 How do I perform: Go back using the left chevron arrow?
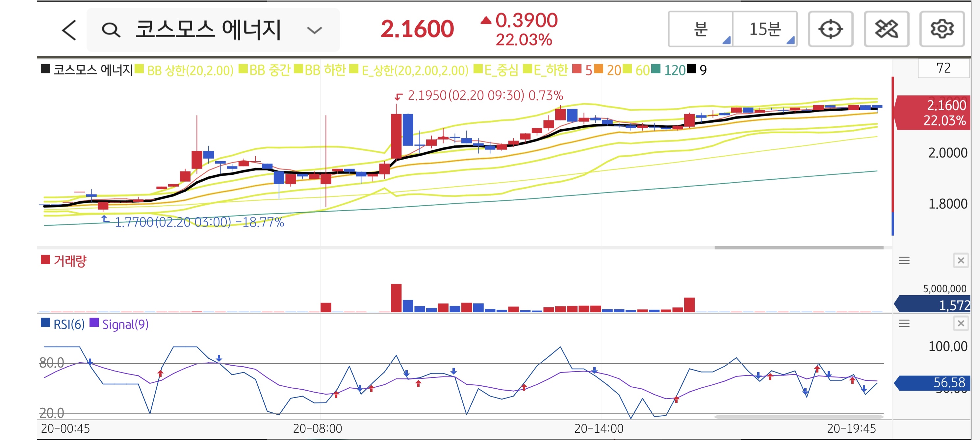tap(69, 30)
